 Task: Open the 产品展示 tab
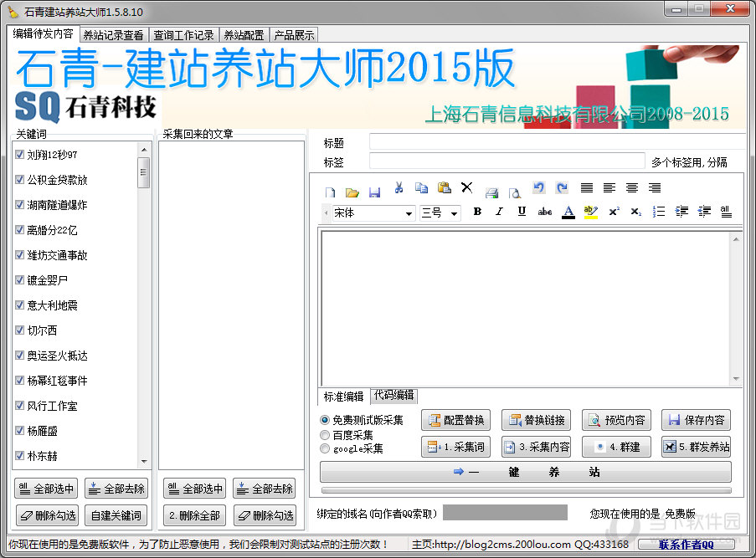[294, 35]
